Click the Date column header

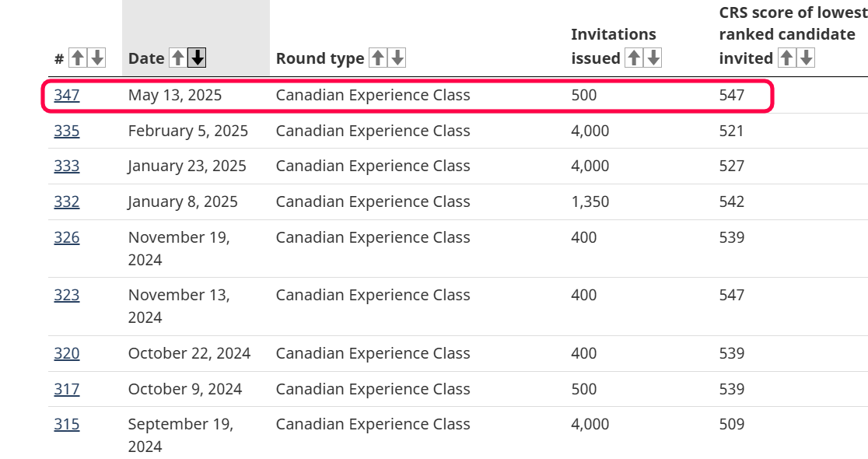coord(146,58)
